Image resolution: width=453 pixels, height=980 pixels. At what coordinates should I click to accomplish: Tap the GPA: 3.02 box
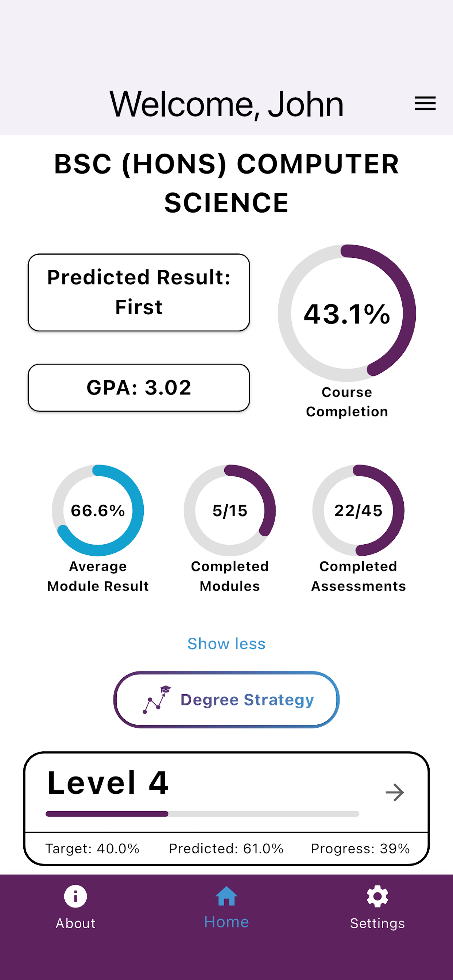[x=139, y=388]
